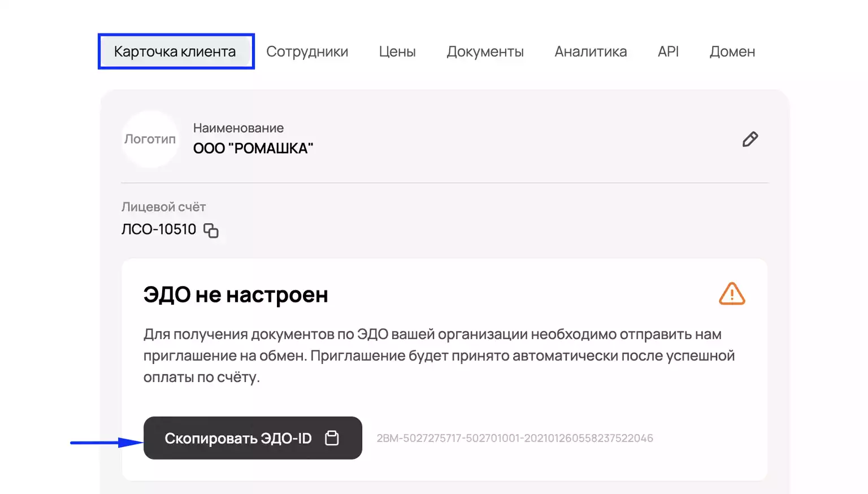Select the Аналитика tab
Viewport: 868px width, 494px height.
591,51
